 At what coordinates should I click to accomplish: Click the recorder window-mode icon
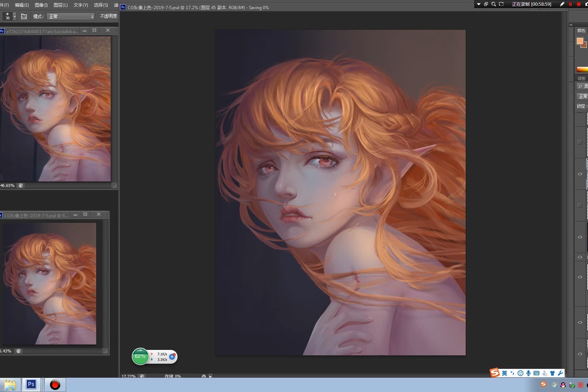click(x=486, y=4)
